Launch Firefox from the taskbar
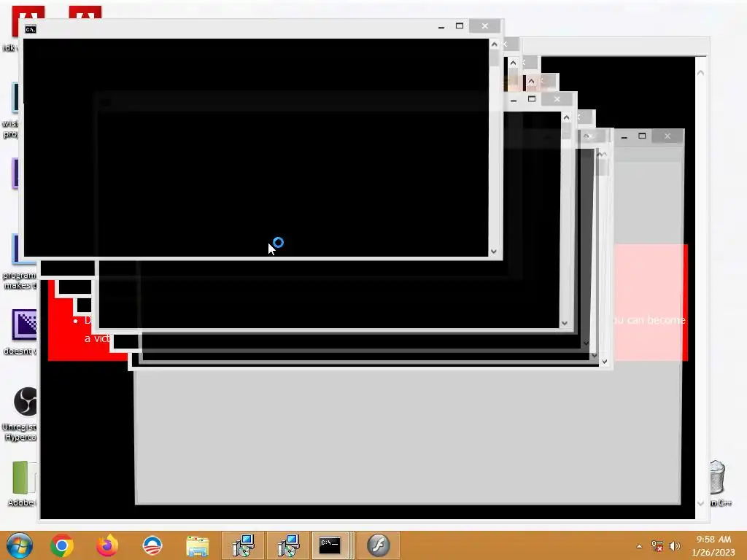This screenshot has height=560, width=747. [107, 545]
